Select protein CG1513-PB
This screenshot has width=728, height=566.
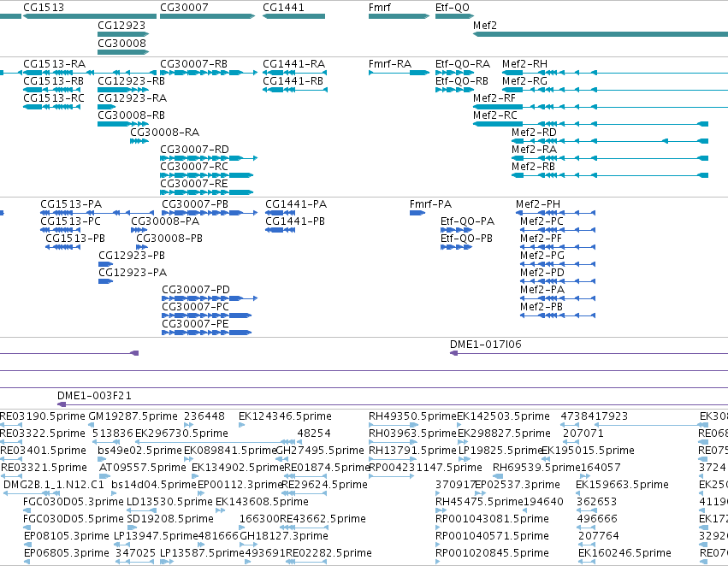[75, 239]
